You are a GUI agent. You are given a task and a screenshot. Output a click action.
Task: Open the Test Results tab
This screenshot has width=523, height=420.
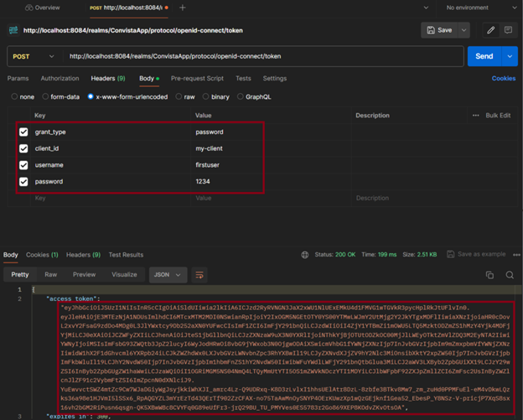126,255
